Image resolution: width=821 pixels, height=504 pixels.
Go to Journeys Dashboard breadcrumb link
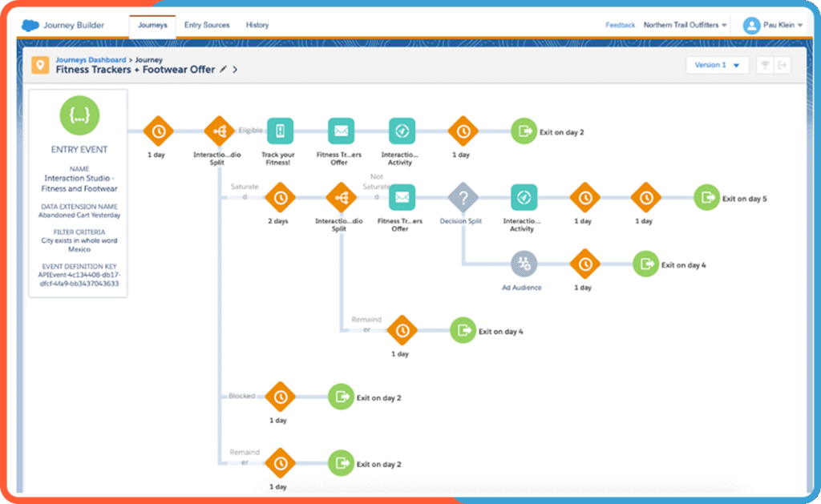pos(90,60)
